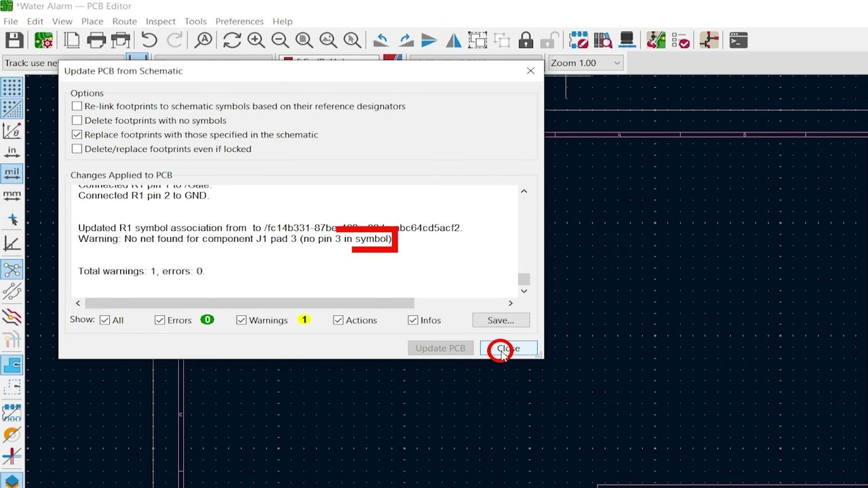Refresh the PCB view
Image resolution: width=868 pixels, height=488 pixels.
click(232, 41)
